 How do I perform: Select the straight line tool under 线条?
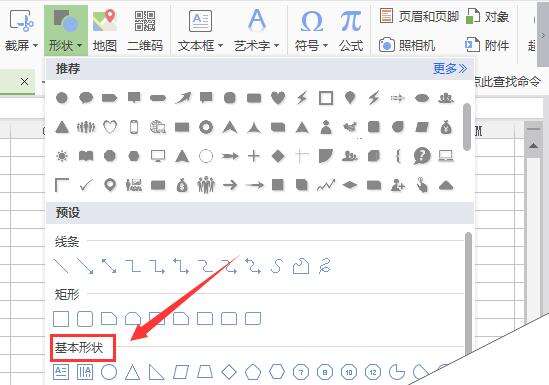(61, 266)
